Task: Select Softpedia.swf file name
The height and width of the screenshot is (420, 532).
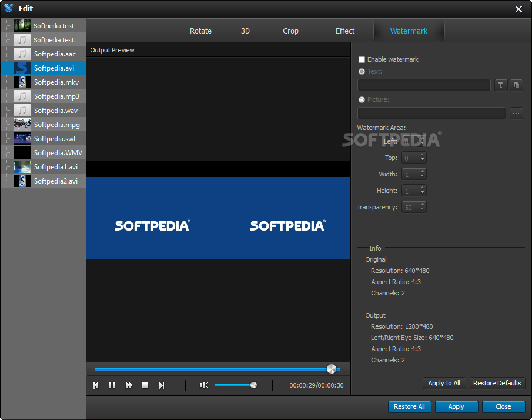Action: click(55, 138)
